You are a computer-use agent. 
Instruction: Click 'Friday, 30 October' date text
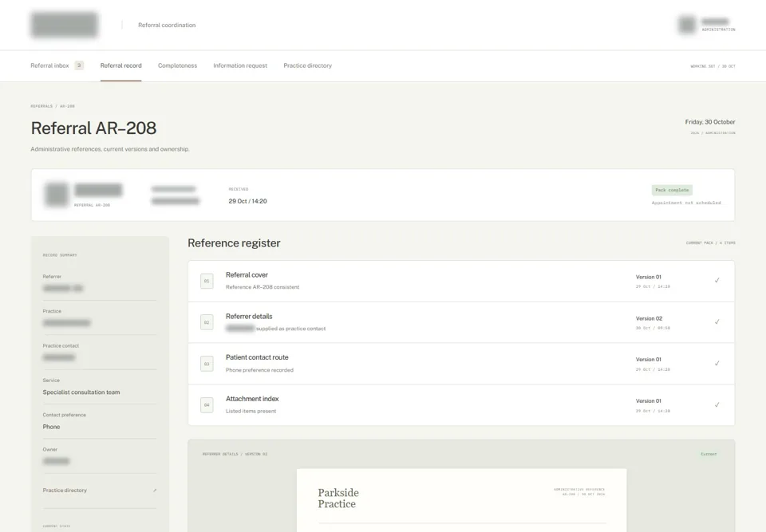tap(710, 122)
